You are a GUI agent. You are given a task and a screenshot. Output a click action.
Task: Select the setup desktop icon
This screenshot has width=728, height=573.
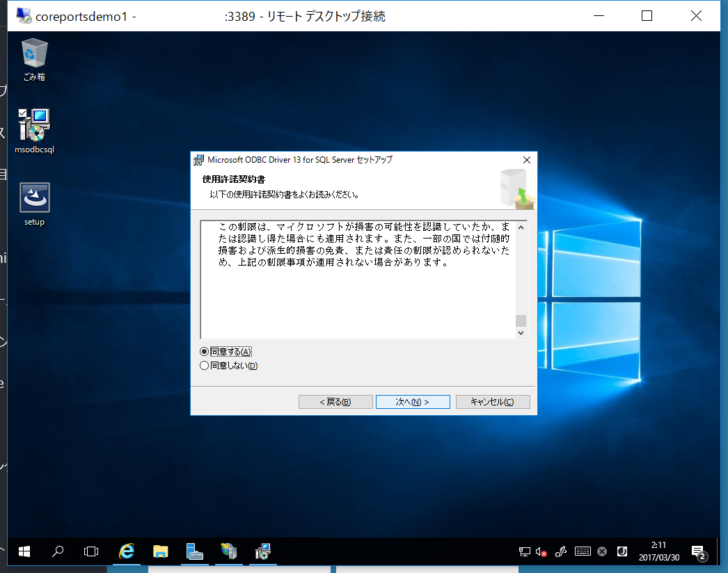[x=34, y=204]
